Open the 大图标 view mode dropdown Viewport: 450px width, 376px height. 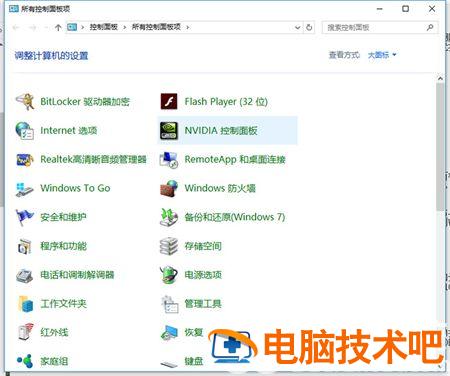[382, 55]
